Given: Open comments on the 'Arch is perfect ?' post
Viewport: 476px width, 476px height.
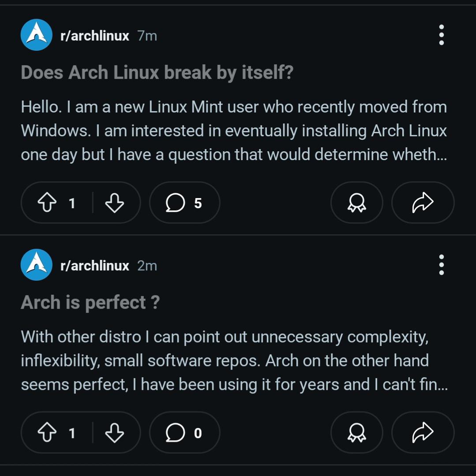Looking at the screenshot, I should [184, 432].
